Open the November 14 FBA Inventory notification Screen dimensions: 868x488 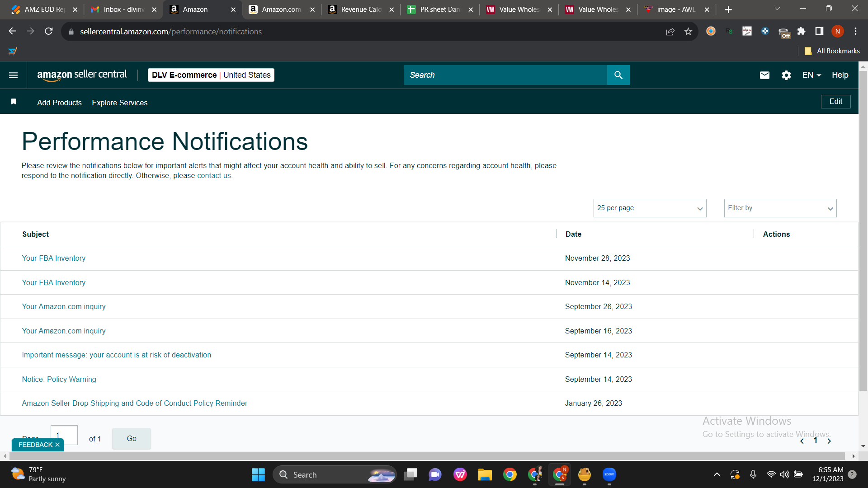pos(54,282)
